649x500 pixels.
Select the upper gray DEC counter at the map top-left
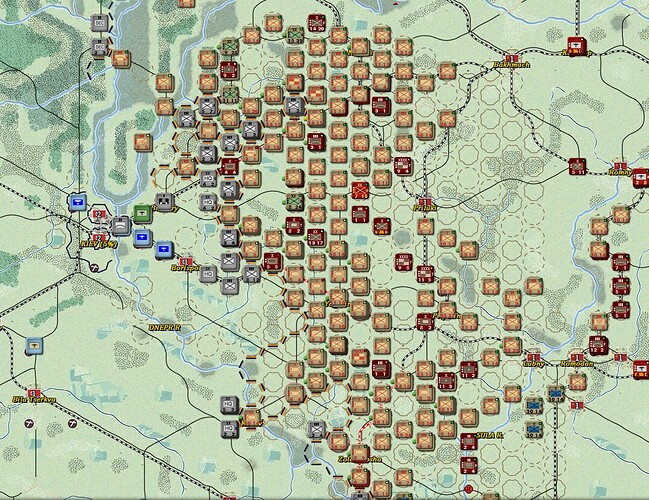tap(99, 22)
